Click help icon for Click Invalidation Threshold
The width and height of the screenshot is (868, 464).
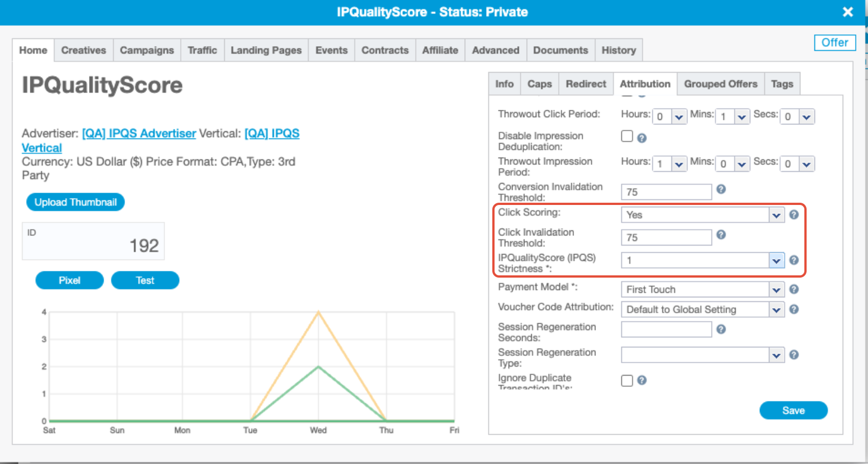(721, 235)
